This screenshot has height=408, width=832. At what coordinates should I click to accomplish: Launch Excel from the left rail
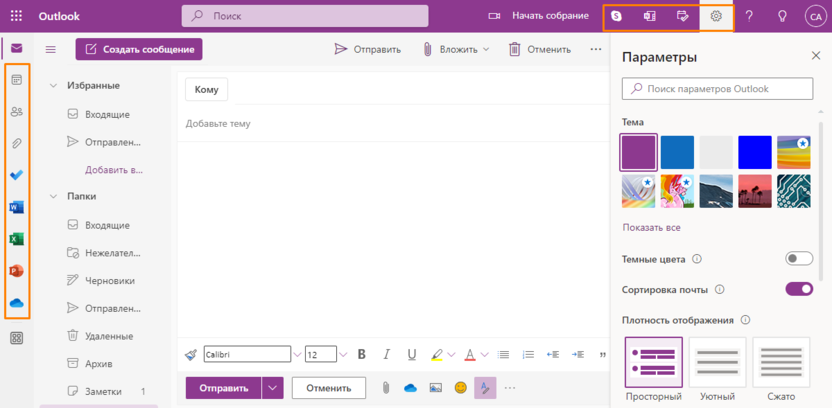tap(16, 240)
